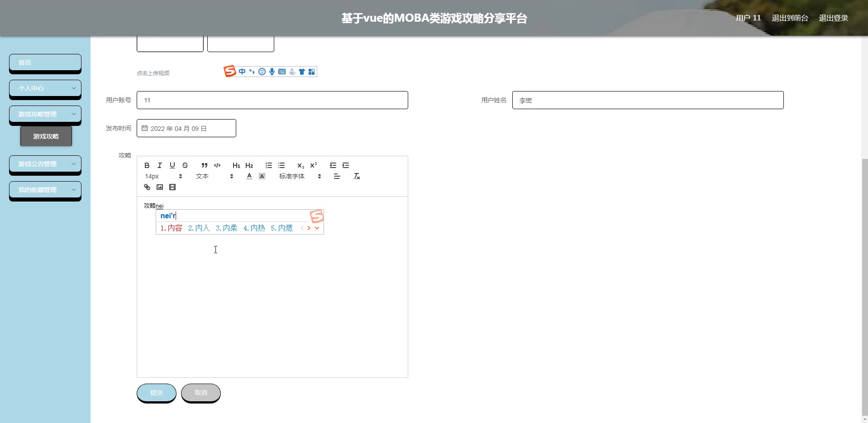Viewport: 868px width, 423px height.
Task: Focus the 用户姓名 input field
Action: [x=648, y=100]
